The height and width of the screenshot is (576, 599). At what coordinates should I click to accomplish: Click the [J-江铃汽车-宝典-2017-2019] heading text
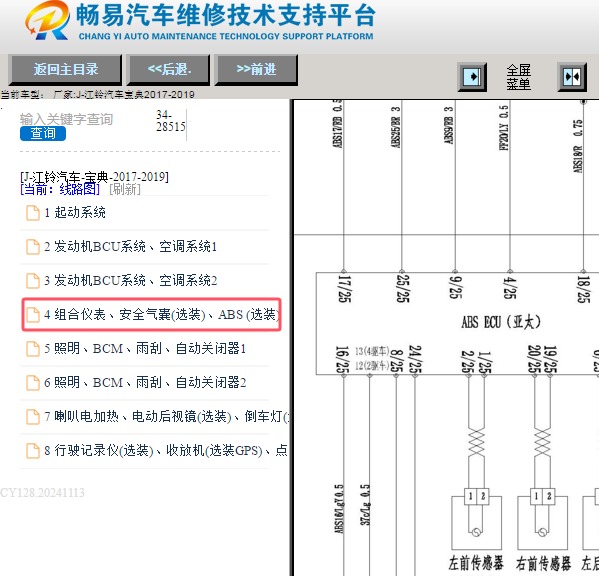(x=94, y=177)
